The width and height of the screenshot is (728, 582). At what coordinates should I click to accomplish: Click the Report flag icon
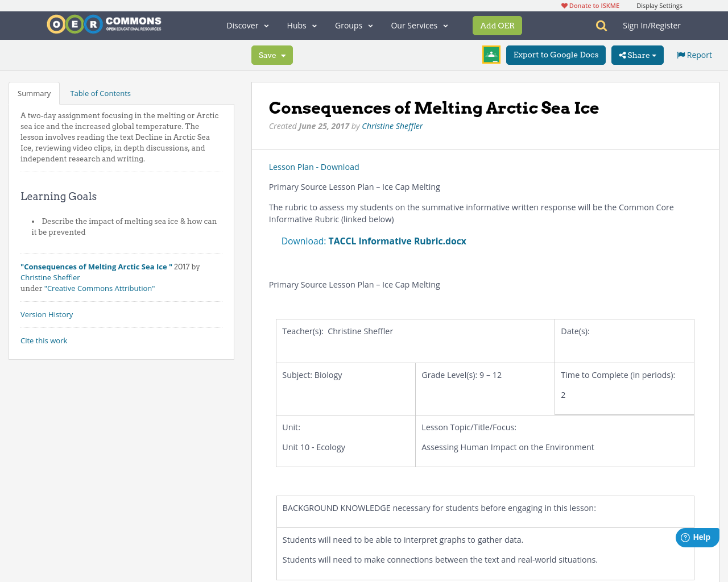[x=681, y=54]
